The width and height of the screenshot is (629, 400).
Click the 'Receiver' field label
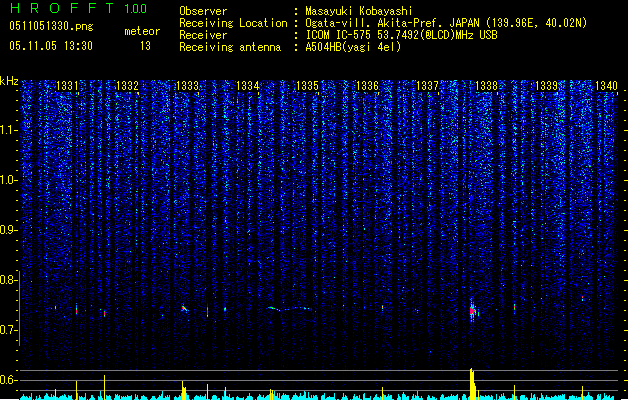(203, 35)
